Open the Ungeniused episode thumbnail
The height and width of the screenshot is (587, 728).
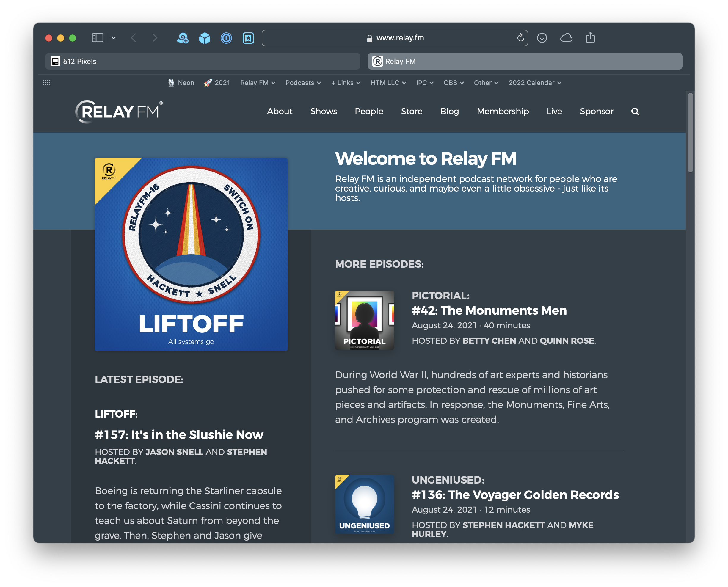tap(365, 504)
